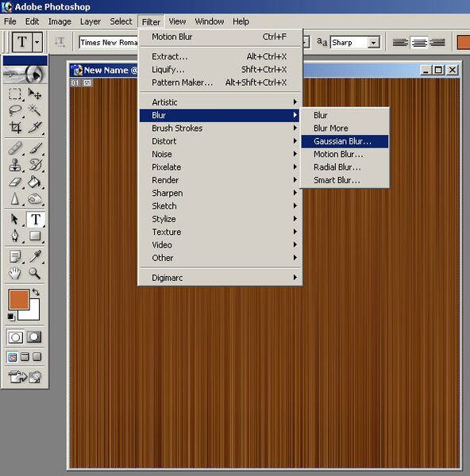This screenshot has width=470, height=476.
Task: Select the Notes tool
Action: tap(14, 256)
